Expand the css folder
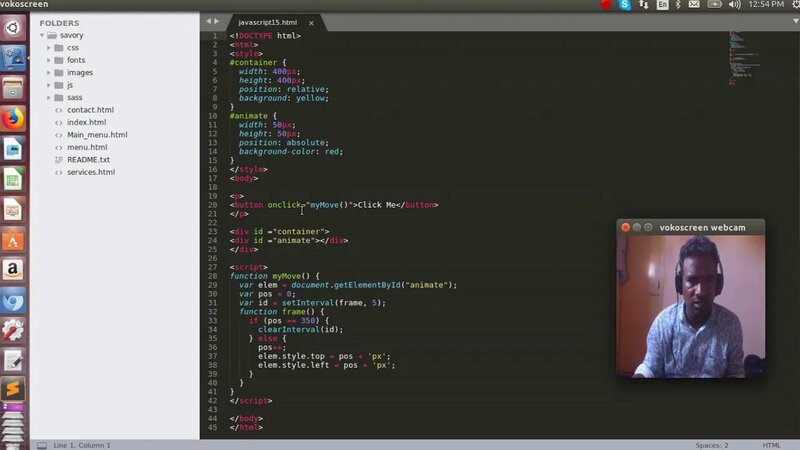This screenshot has width=800, height=450. point(49,47)
